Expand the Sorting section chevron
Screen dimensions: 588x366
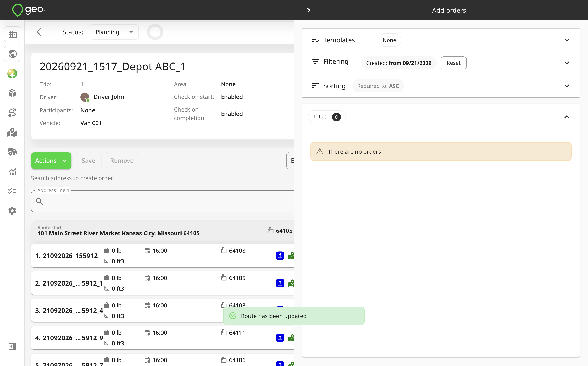pos(567,86)
